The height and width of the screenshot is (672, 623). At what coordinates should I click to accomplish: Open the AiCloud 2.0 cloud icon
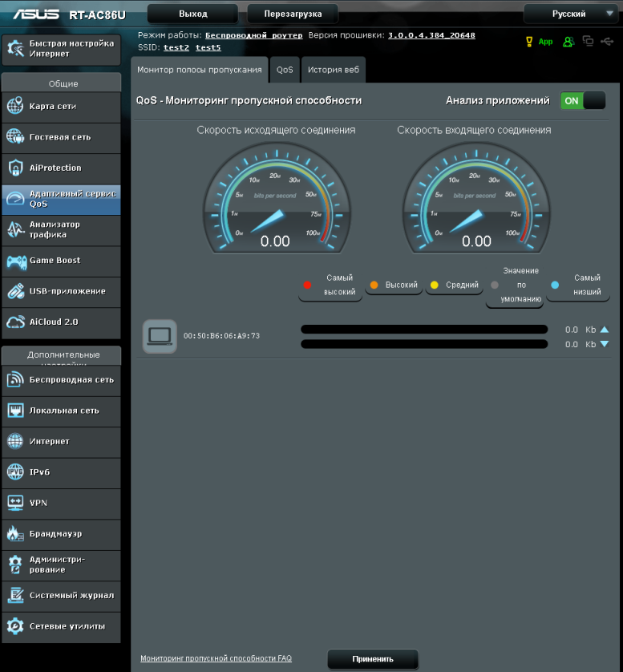pyautogui.click(x=15, y=322)
